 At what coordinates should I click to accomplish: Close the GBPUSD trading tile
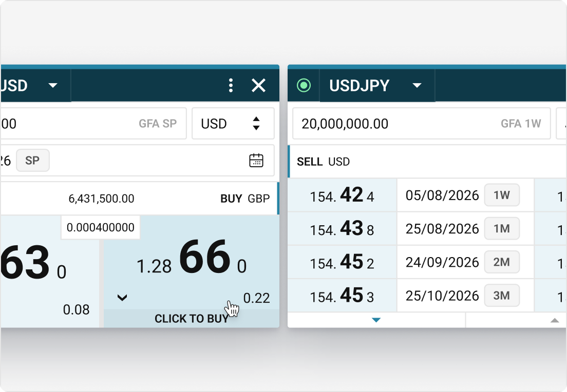coord(258,86)
